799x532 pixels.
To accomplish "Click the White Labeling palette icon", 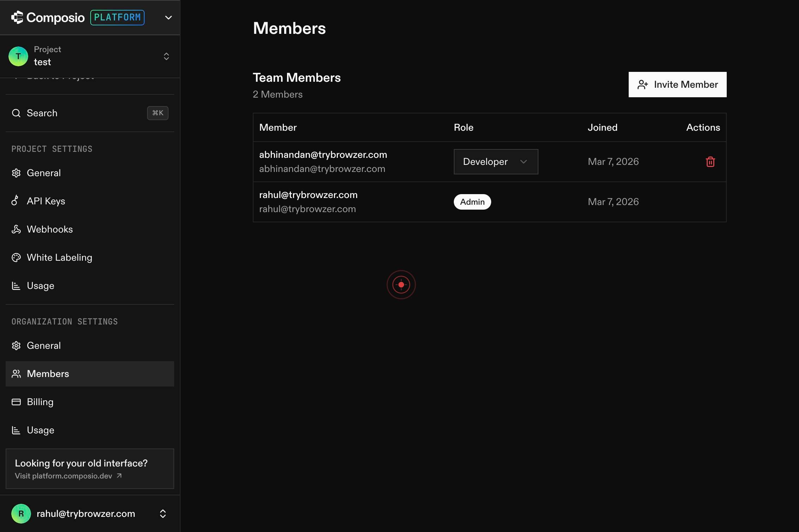I will (x=16, y=257).
